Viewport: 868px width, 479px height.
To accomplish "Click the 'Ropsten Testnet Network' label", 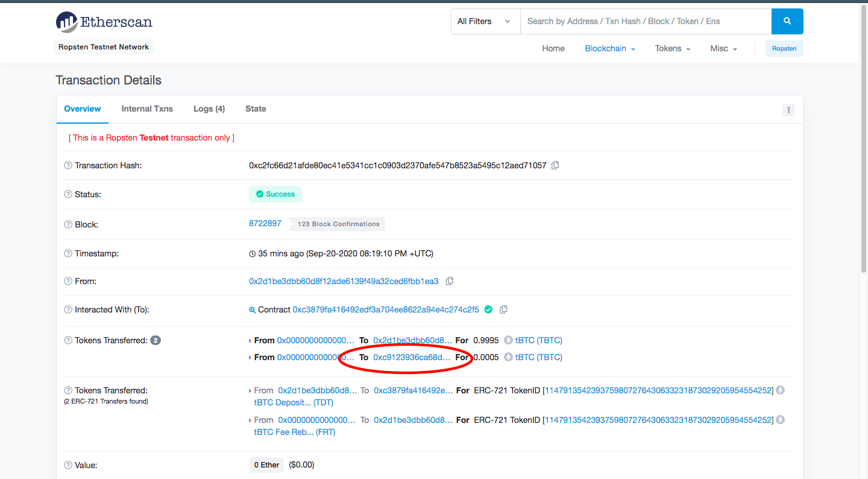I will coord(104,47).
